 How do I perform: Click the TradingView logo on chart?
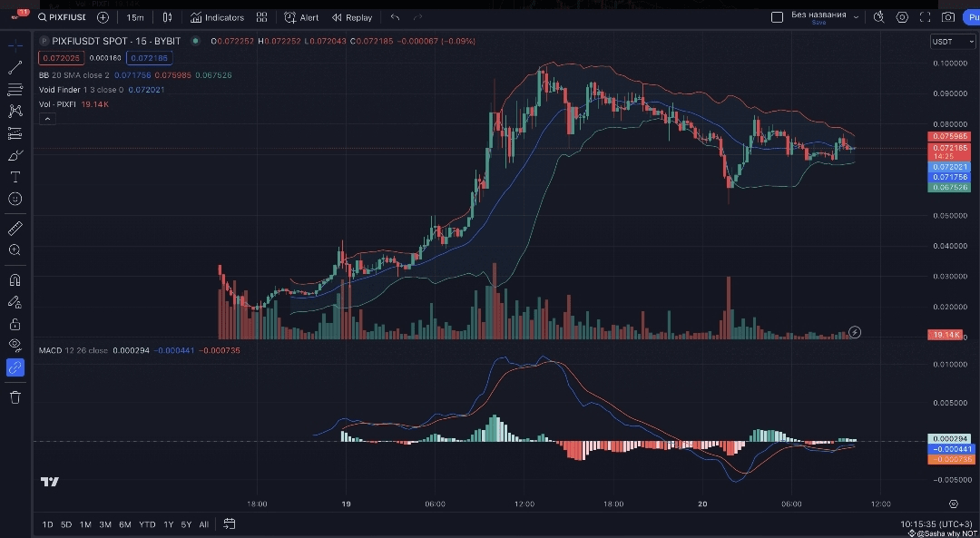click(50, 482)
